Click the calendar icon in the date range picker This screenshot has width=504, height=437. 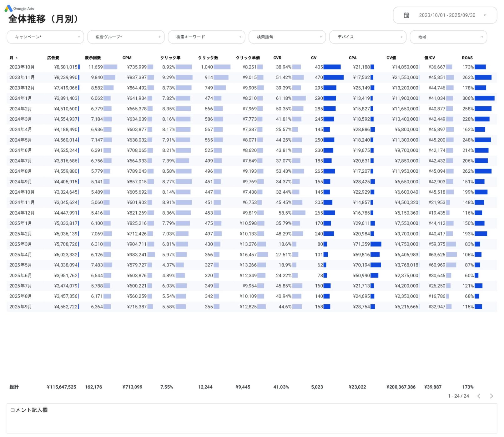(x=407, y=15)
